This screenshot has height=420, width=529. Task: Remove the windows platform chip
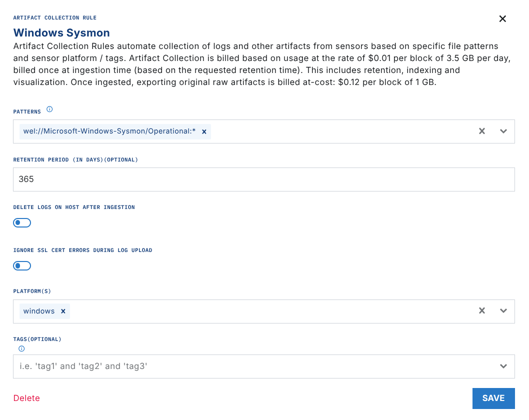click(63, 311)
